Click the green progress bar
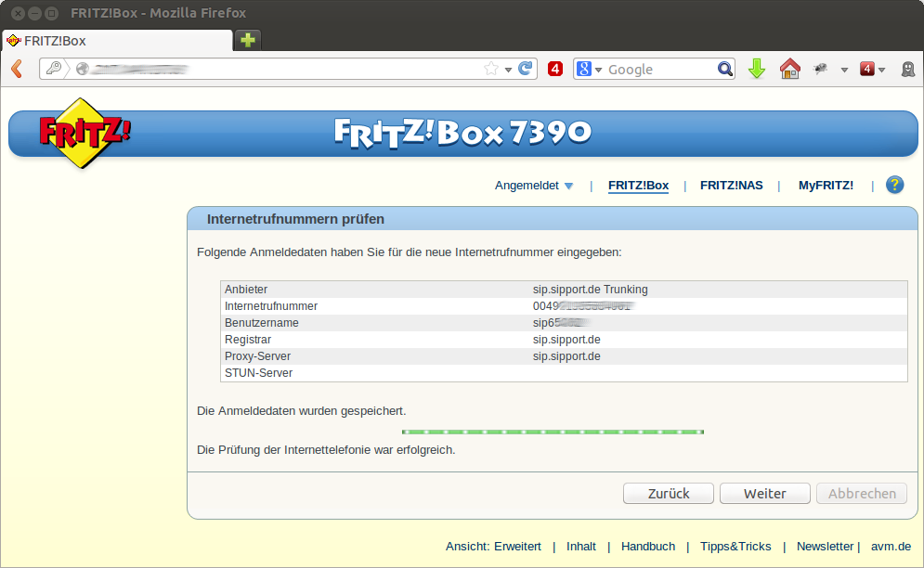Screen dimensions: 924x568 click(553, 432)
